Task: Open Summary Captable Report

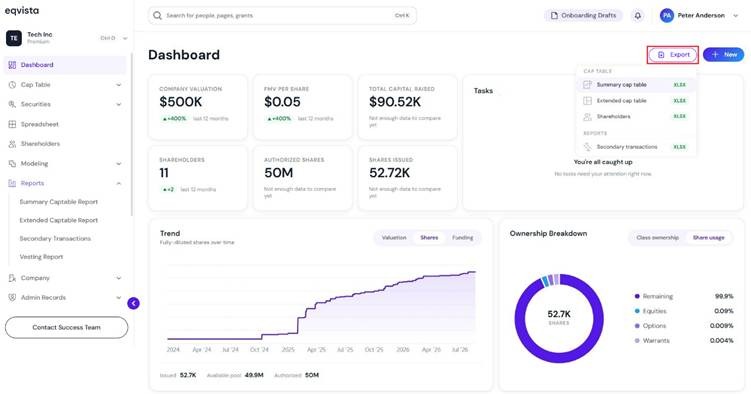Action: tap(58, 202)
